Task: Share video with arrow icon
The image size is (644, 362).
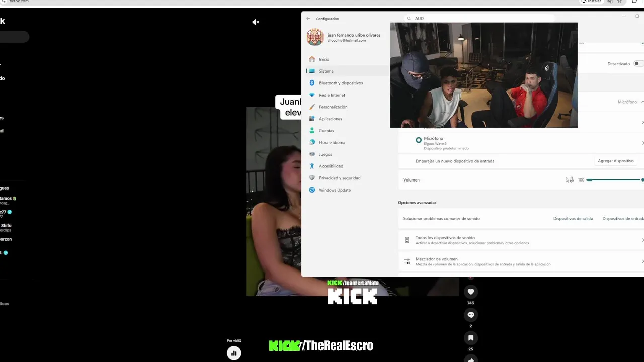Action: pyautogui.click(x=471, y=359)
